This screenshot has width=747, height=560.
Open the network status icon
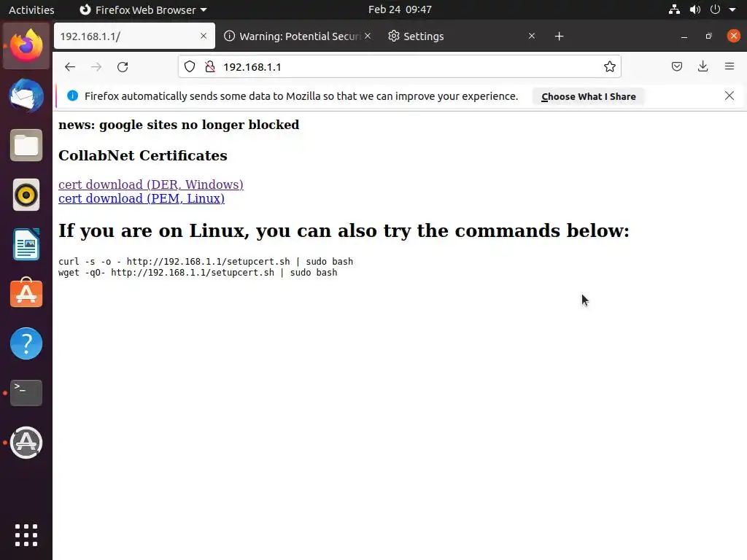click(674, 9)
